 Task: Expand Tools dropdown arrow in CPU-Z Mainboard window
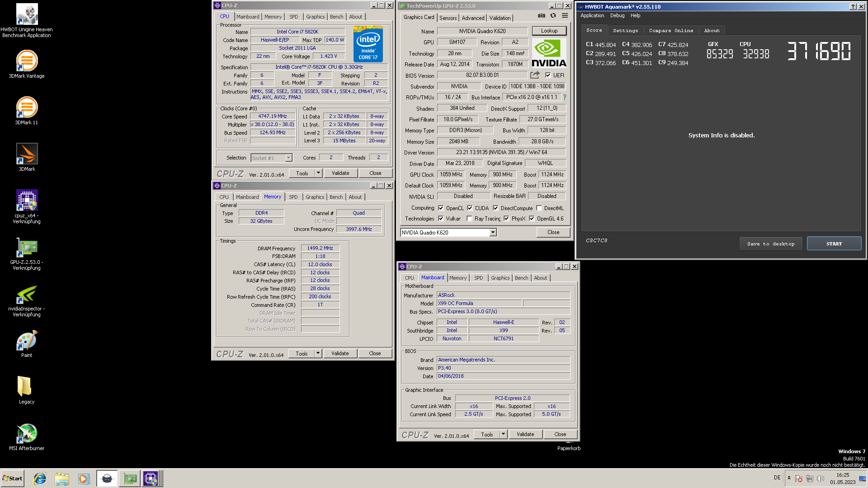coord(503,434)
